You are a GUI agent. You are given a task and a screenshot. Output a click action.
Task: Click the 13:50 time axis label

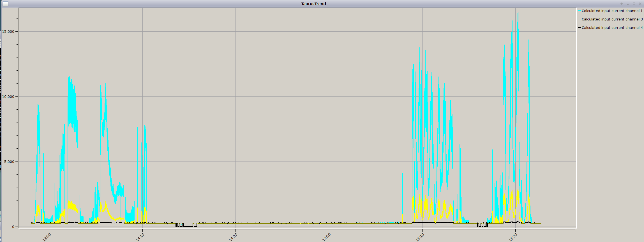tap(47, 237)
